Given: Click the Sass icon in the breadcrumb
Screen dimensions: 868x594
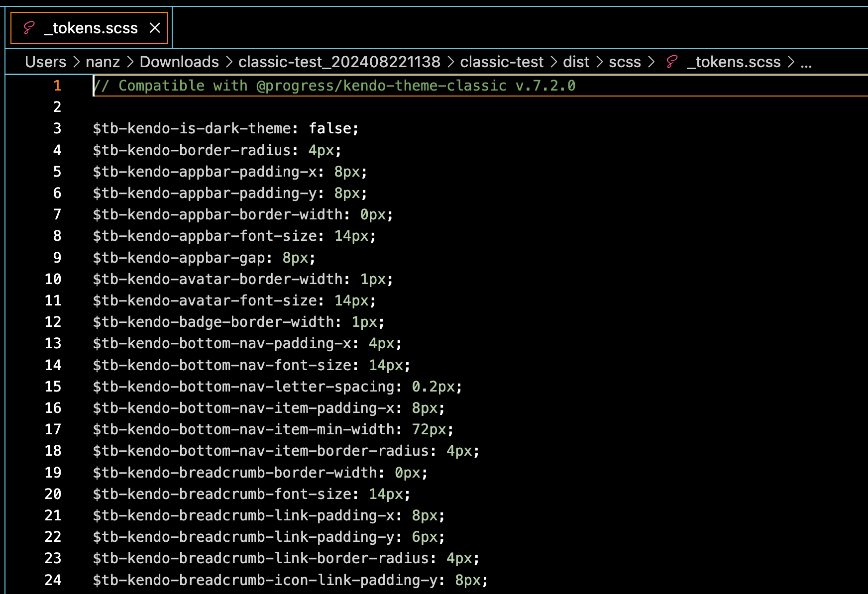Looking at the screenshot, I should (672, 62).
